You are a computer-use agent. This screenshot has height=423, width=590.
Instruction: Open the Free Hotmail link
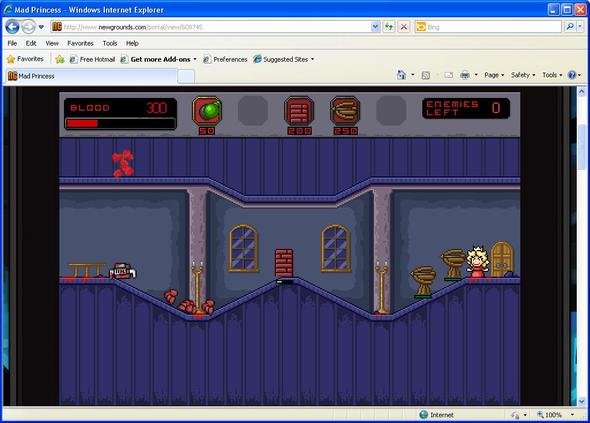pos(92,59)
